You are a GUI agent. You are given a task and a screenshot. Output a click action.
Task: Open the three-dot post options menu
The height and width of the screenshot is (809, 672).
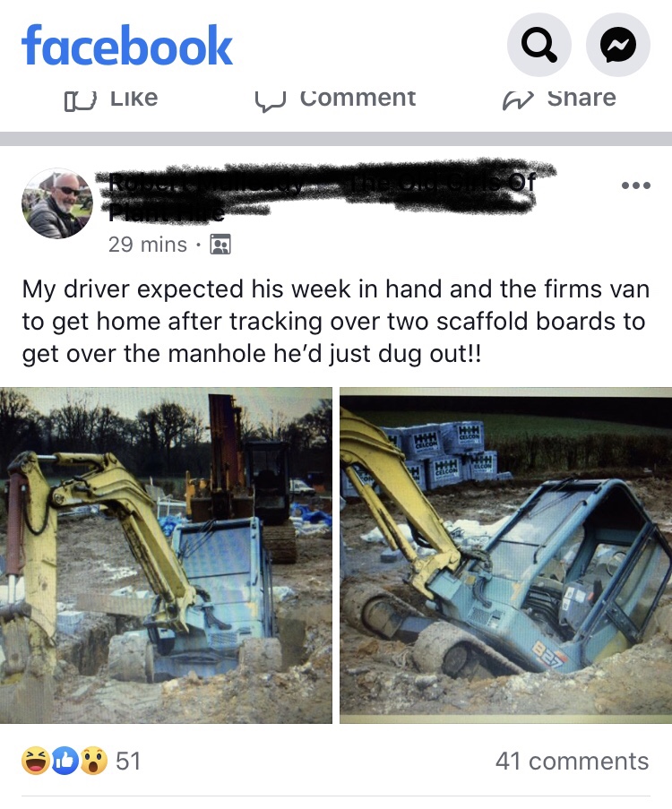click(x=636, y=185)
